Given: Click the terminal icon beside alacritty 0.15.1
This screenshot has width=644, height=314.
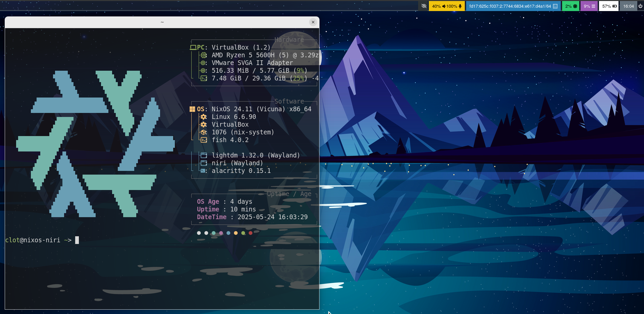Looking at the screenshot, I should click(203, 171).
